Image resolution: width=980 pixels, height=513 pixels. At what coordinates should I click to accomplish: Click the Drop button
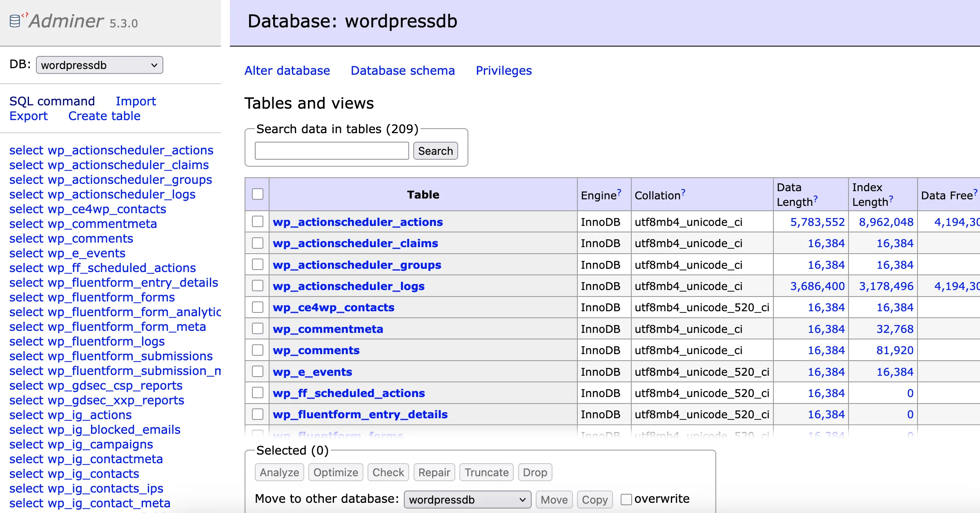[x=535, y=472]
